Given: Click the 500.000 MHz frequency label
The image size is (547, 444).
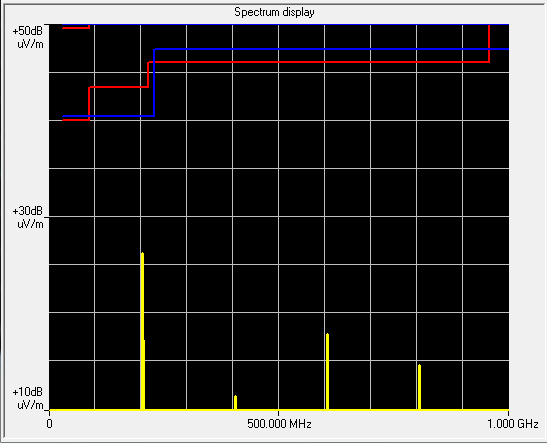Looking at the screenshot, I should tap(279, 424).
